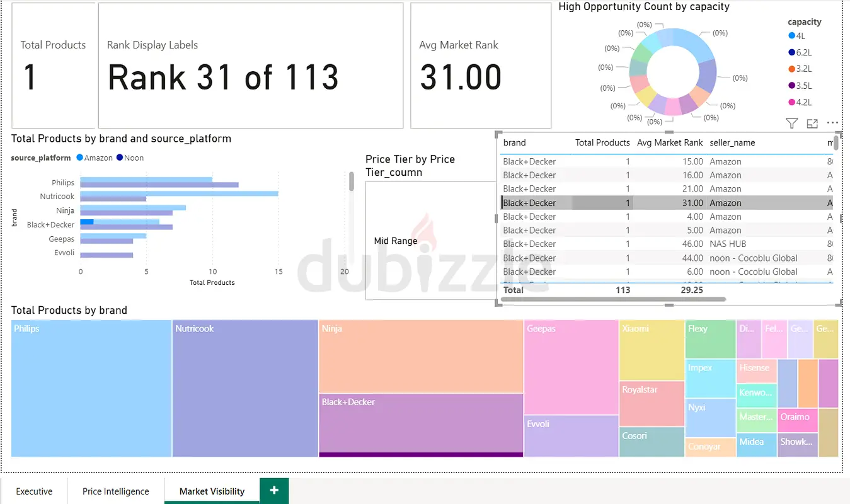Select the Black+Decker row ranked 15.00
The width and height of the screenshot is (850, 504).
(667, 161)
